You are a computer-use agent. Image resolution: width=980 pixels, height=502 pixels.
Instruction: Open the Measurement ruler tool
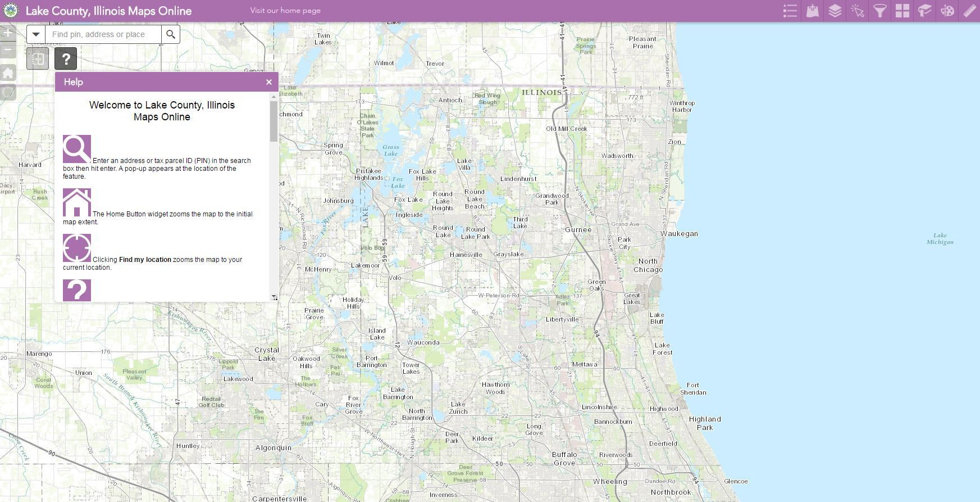tap(970, 11)
